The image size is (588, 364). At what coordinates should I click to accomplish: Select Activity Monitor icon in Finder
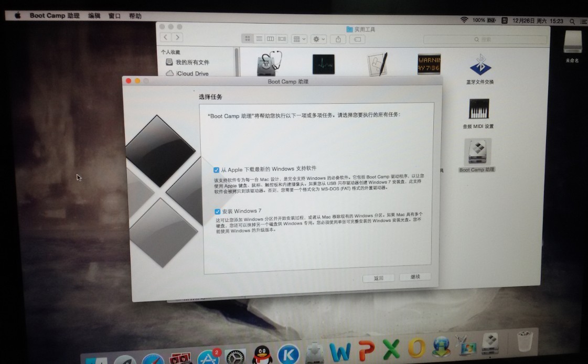(324, 64)
